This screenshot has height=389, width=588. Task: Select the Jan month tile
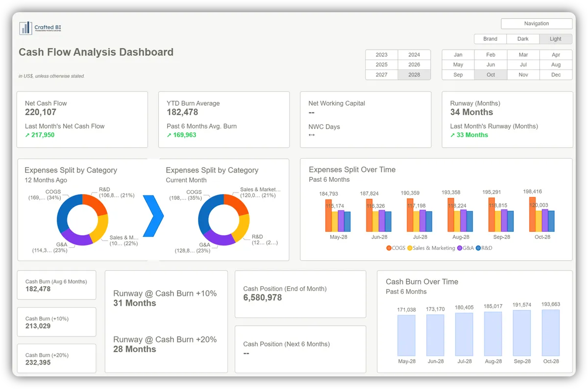[x=458, y=54]
